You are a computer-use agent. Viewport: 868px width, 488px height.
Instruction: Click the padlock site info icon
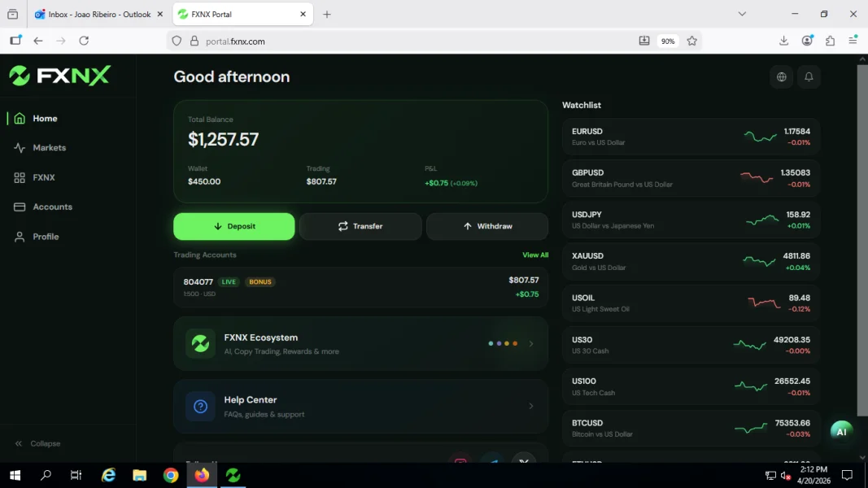[x=194, y=41]
